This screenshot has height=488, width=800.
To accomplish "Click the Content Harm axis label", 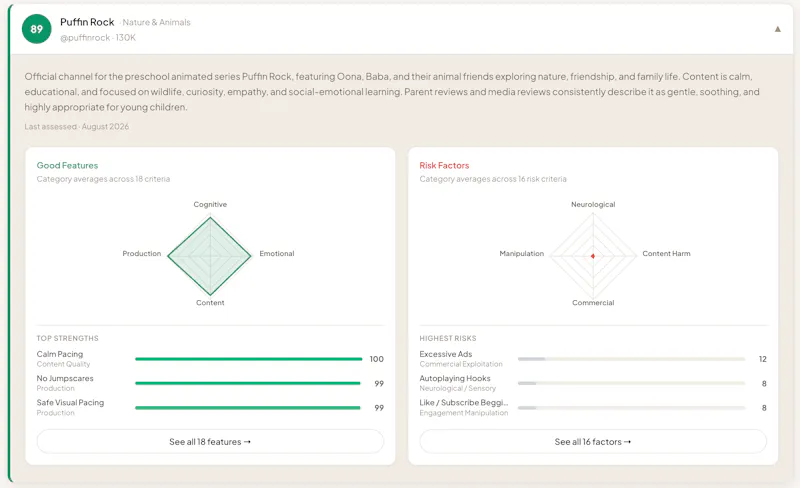I will click(666, 254).
